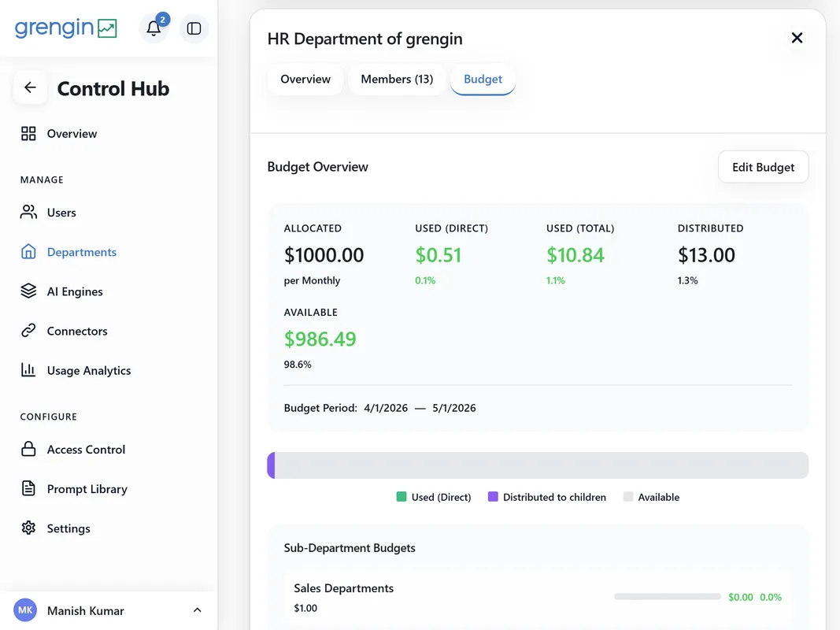Click the Users people icon
The height and width of the screenshot is (630, 840).
[x=28, y=212]
